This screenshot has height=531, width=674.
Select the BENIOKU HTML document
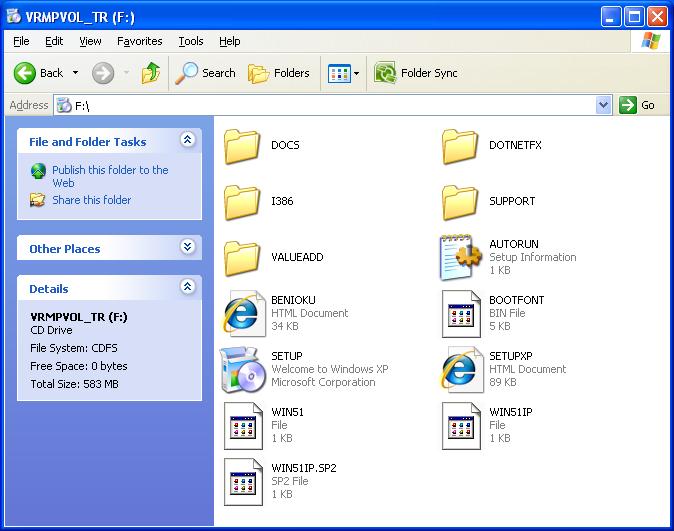[x=243, y=313]
